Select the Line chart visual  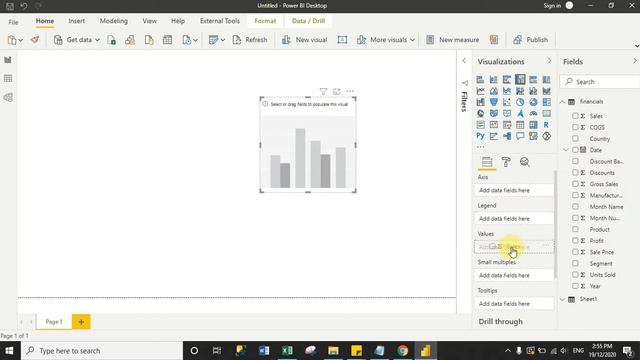pos(480,91)
